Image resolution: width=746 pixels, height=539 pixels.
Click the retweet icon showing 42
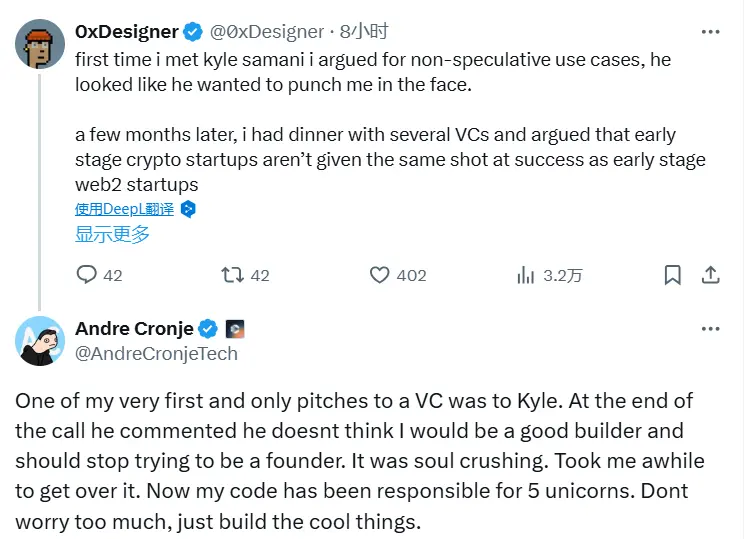232,275
